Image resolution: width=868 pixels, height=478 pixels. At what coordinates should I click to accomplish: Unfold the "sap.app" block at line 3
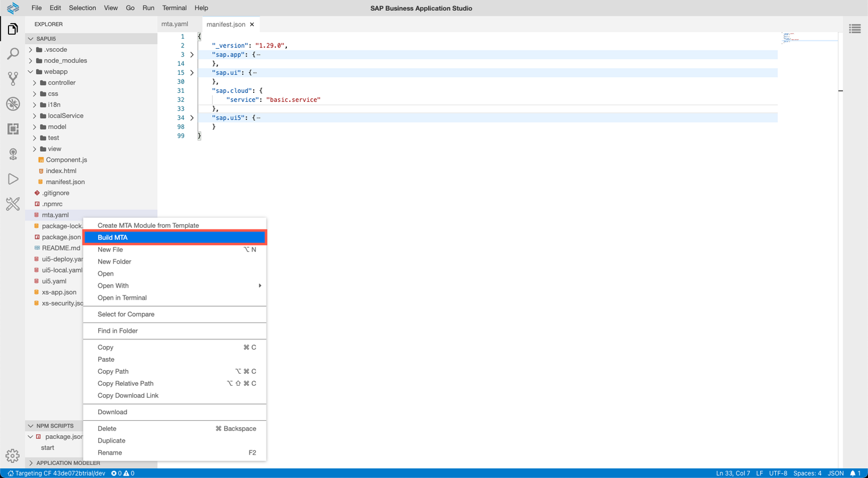[x=192, y=55]
